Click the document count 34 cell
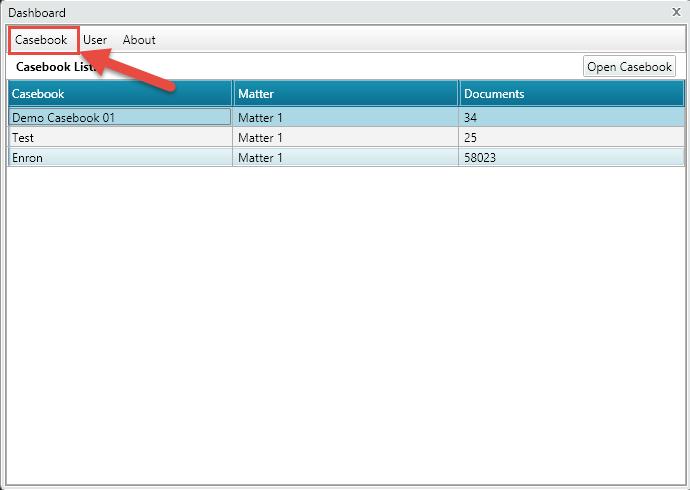Viewport: 690px width, 490px height. [x=571, y=117]
